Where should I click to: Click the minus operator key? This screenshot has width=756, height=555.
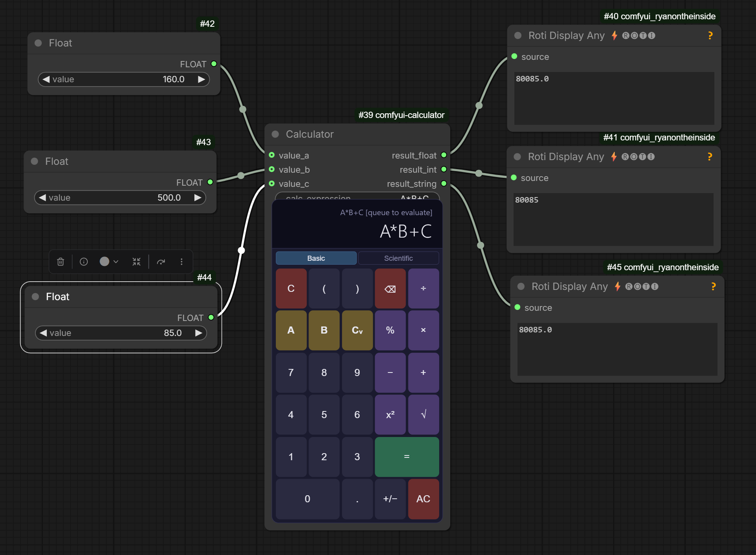[x=390, y=372]
